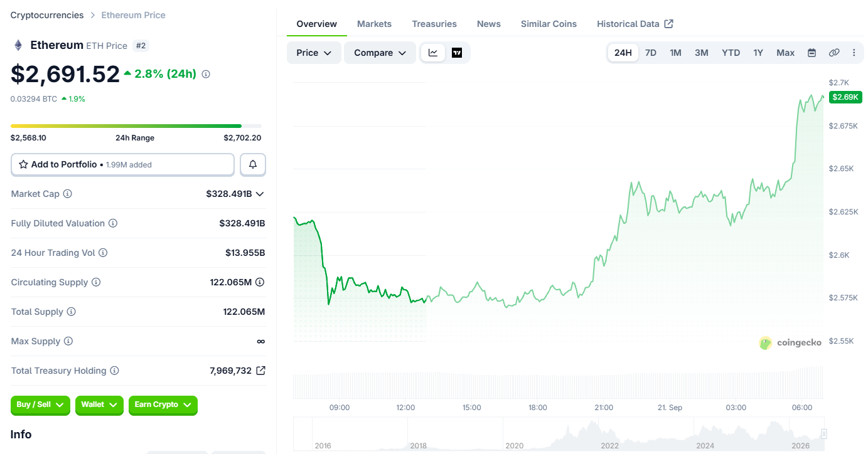Click the Add to Portfolio button
Viewport: 868px width, 454px height.
coord(122,164)
